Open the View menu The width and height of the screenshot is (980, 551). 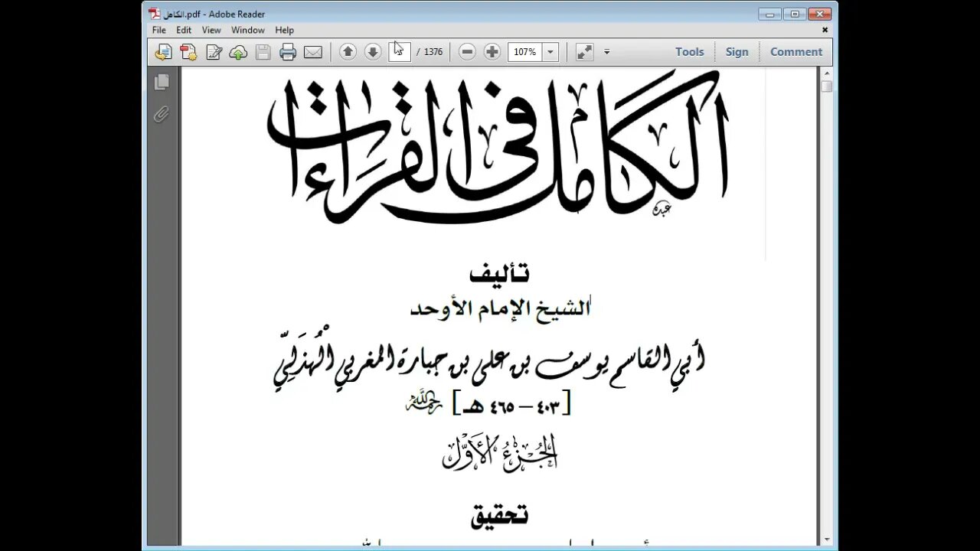(211, 30)
